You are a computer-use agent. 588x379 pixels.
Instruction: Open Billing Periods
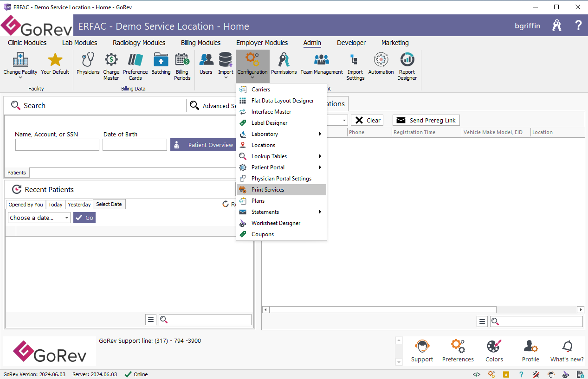182,66
